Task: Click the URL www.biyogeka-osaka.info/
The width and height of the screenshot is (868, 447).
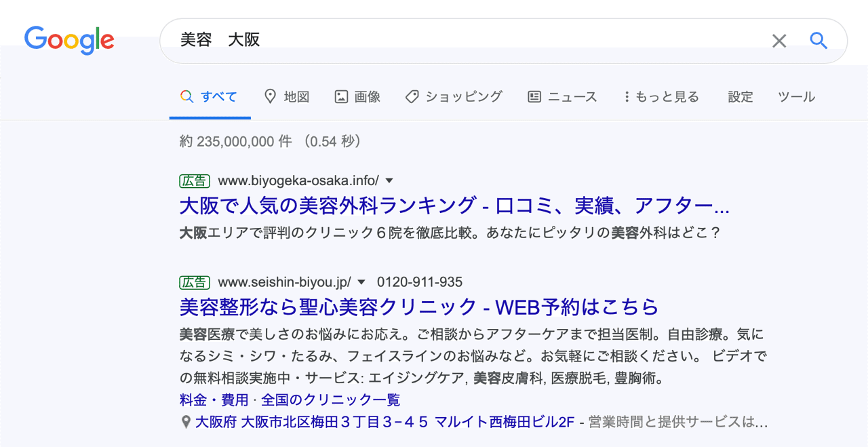Action: click(x=298, y=181)
